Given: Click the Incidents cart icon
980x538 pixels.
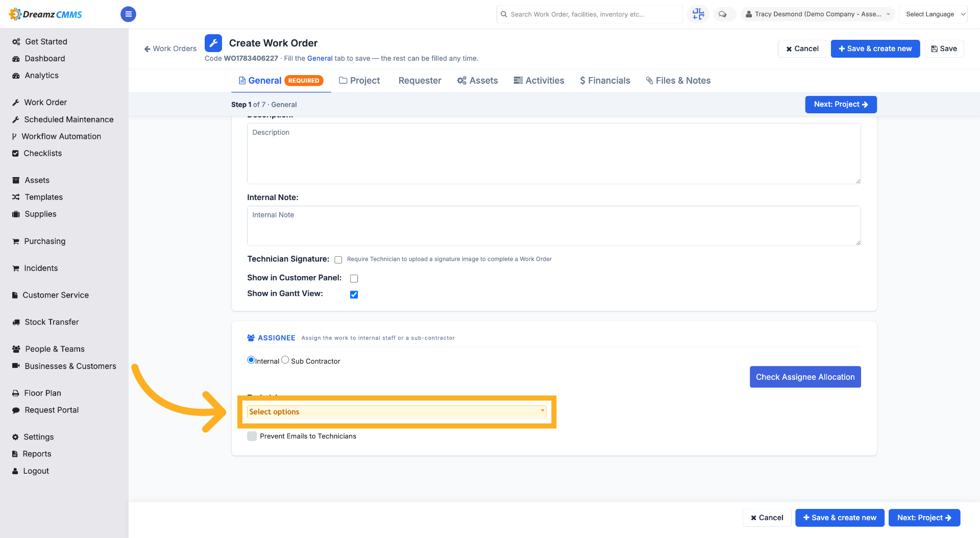Looking at the screenshot, I should point(16,268).
